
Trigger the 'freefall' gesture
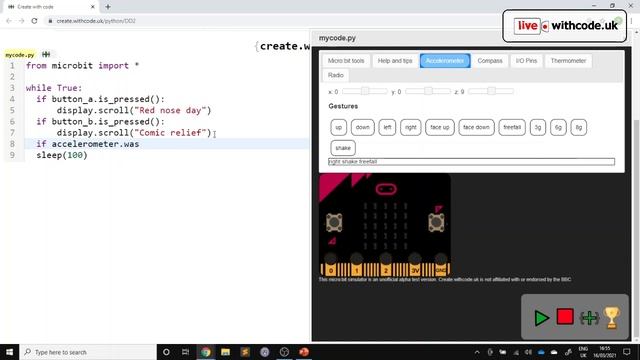(512, 127)
